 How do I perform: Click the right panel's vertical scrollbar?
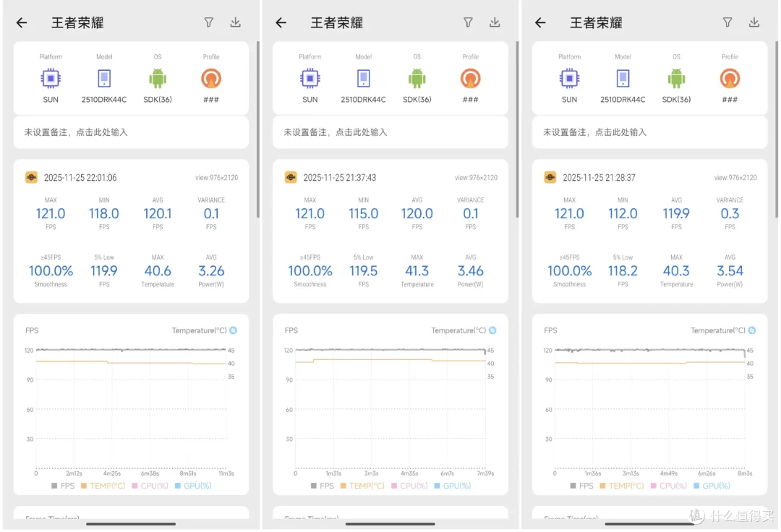(777, 129)
